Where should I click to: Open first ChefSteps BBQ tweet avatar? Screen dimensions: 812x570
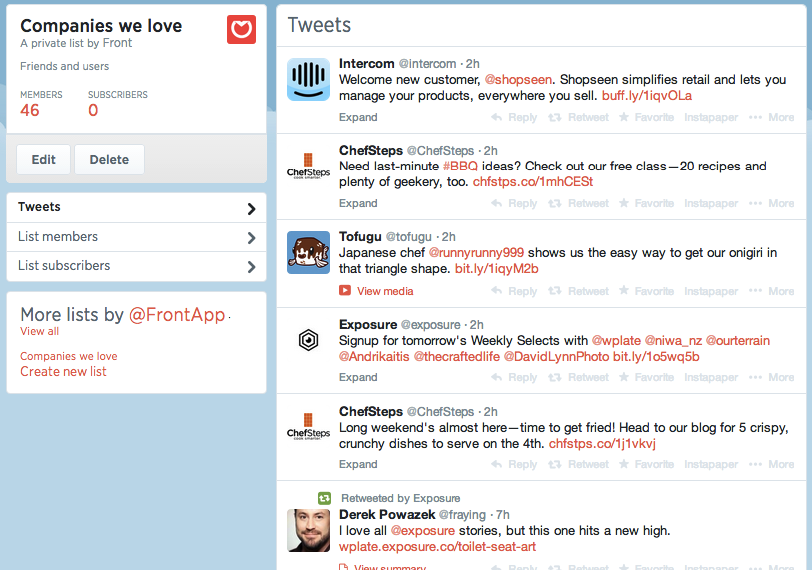pyautogui.click(x=309, y=166)
